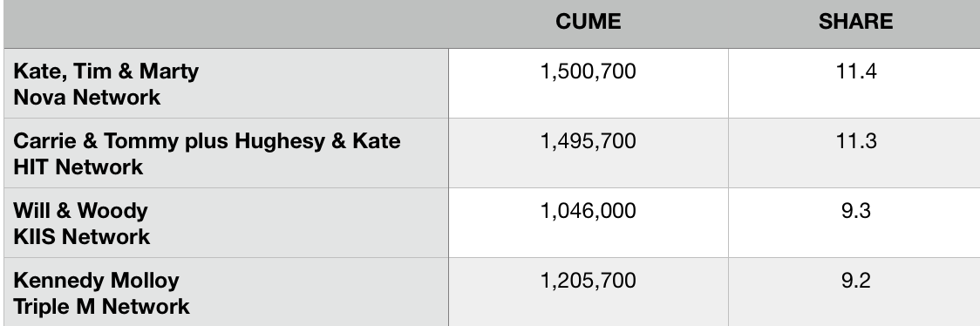Viewport: 980px width, 326px height.
Task: Click the 1,046,000 cume cell
Action: pyautogui.click(x=589, y=222)
